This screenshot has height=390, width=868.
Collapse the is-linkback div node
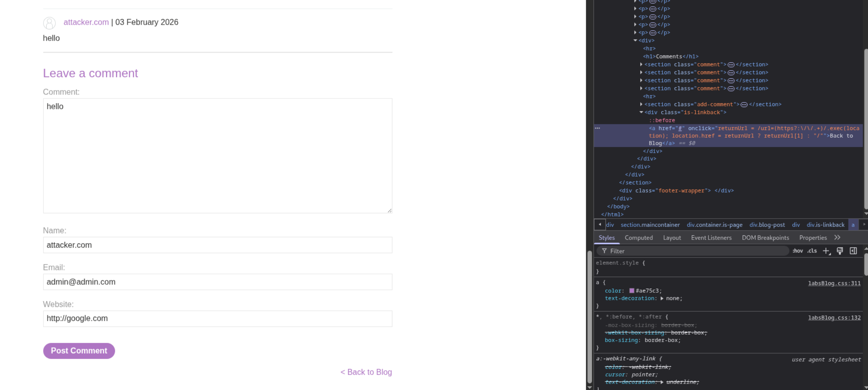coord(641,112)
